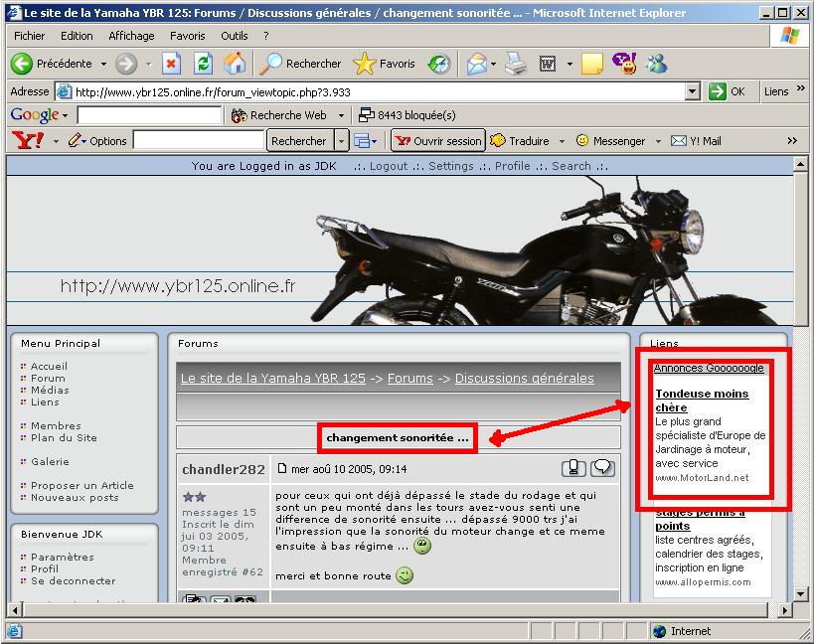The width and height of the screenshot is (814, 644).
Task: Click username chandler282
Action: (224, 469)
